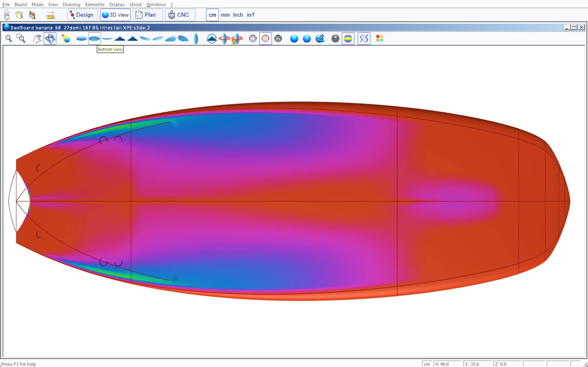Select the zoom window rectangle tool
Screen dimensions: 588x367
[x=21, y=39]
